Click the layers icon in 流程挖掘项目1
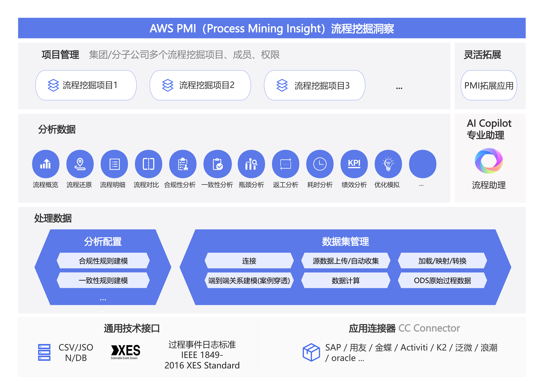The width and height of the screenshot is (542, 392). coord(53,85)
